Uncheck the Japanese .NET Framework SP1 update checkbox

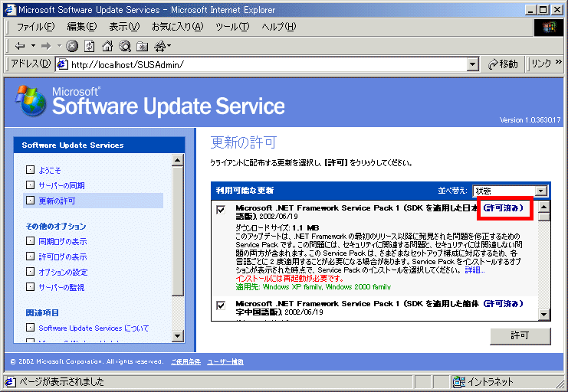pyautogui.click(x=221, y=210)
